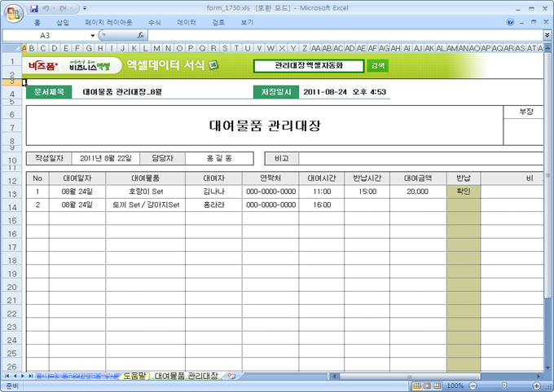Click the zoom out minus icon
The width and height of the screenshot is (554, 392).
(472, 385)
